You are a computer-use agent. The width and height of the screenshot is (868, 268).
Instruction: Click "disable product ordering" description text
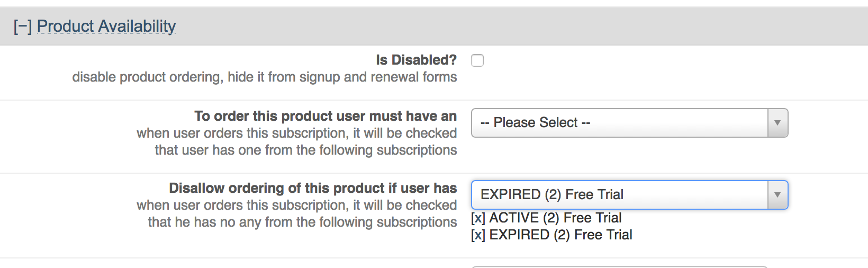tap(264, 77)
